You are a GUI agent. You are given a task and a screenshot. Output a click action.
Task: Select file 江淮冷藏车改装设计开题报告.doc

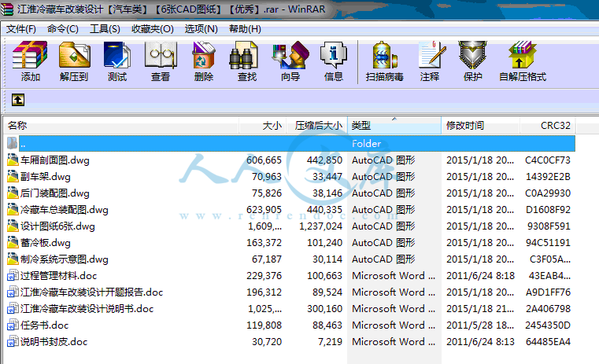coord(91,292)
